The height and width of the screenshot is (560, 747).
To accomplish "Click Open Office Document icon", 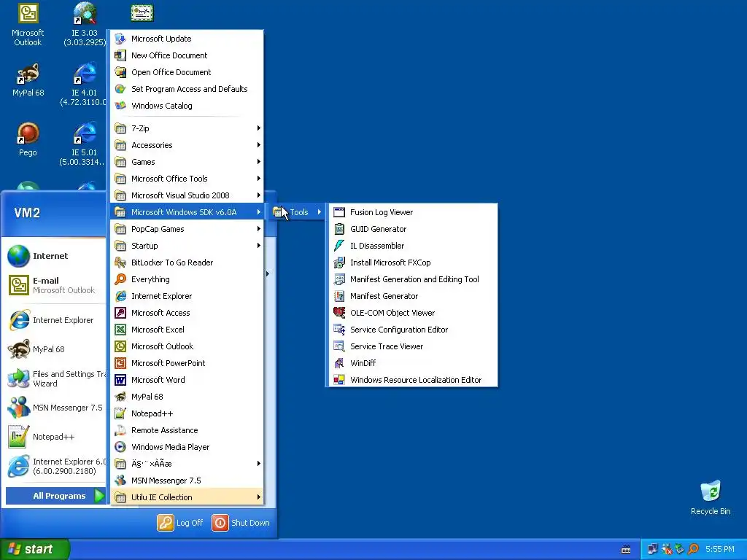I will (120, 72).
